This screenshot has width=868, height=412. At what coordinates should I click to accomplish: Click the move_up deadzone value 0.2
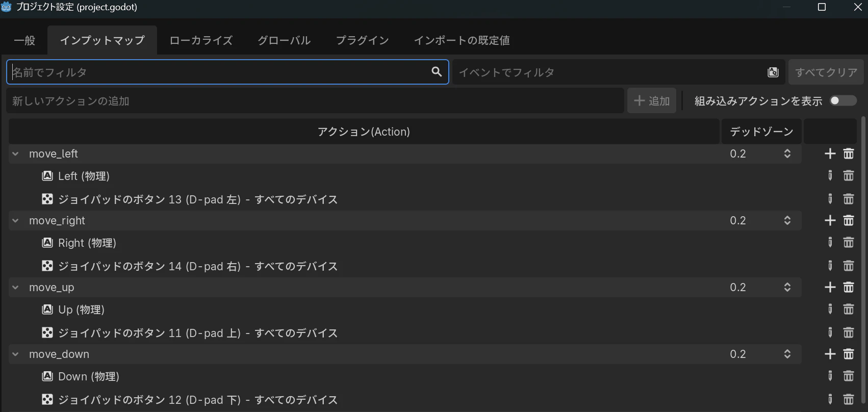[x=738, y=287]
